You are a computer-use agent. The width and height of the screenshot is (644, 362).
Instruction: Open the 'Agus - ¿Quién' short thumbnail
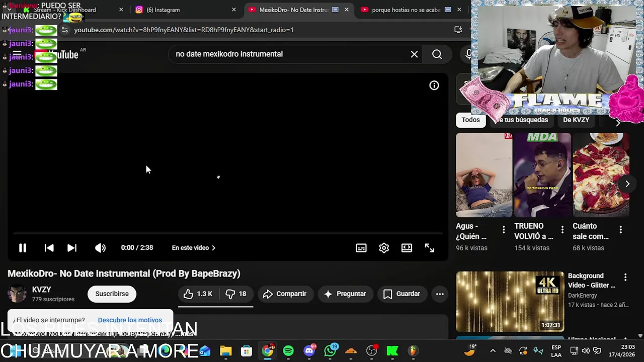tap(484, 175)
